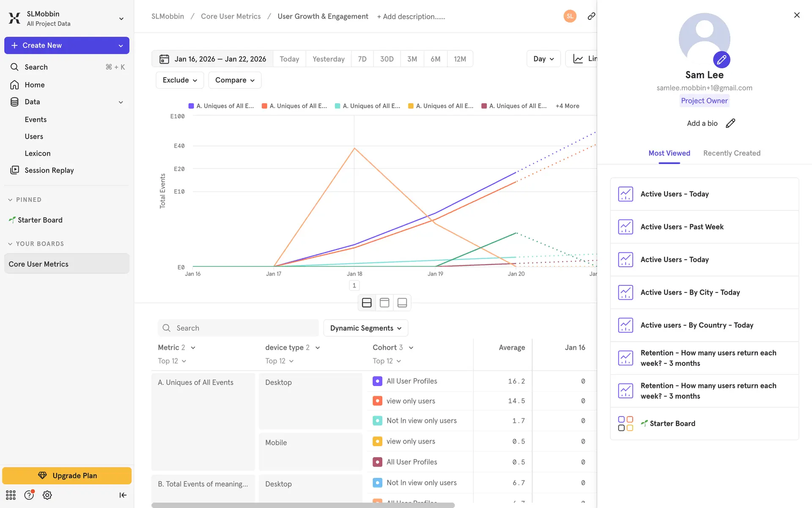This screenshot has height=508, width=812.
Task: Open Session Replay from the sidebar
Action: 49,170
